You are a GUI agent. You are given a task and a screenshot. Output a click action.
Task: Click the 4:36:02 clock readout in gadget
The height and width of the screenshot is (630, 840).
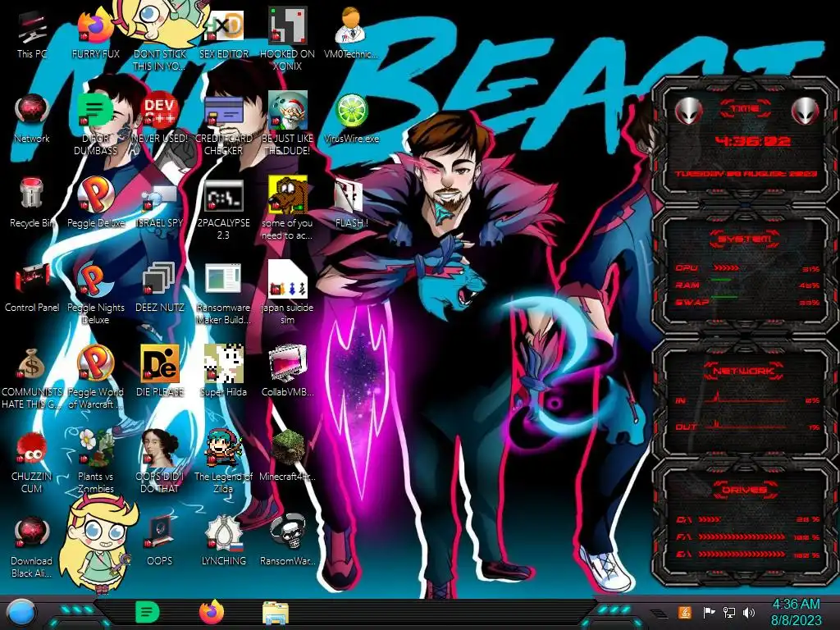[x=753, y=141]
